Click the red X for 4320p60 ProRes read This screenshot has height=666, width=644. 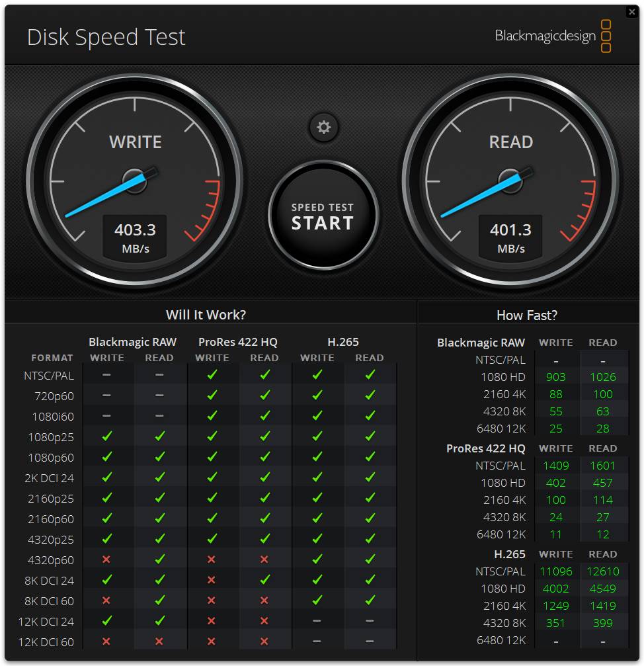264,560
